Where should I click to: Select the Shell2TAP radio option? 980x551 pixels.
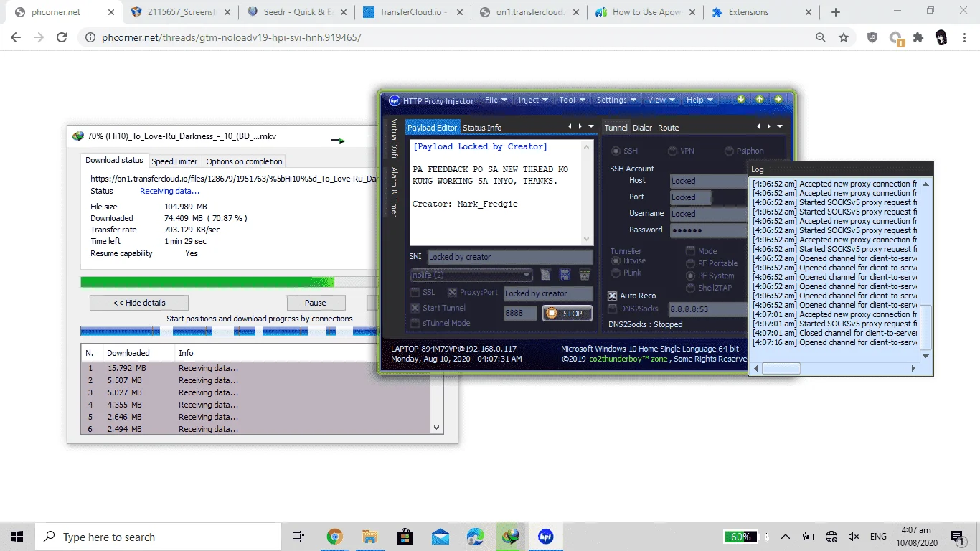point(691,288)
